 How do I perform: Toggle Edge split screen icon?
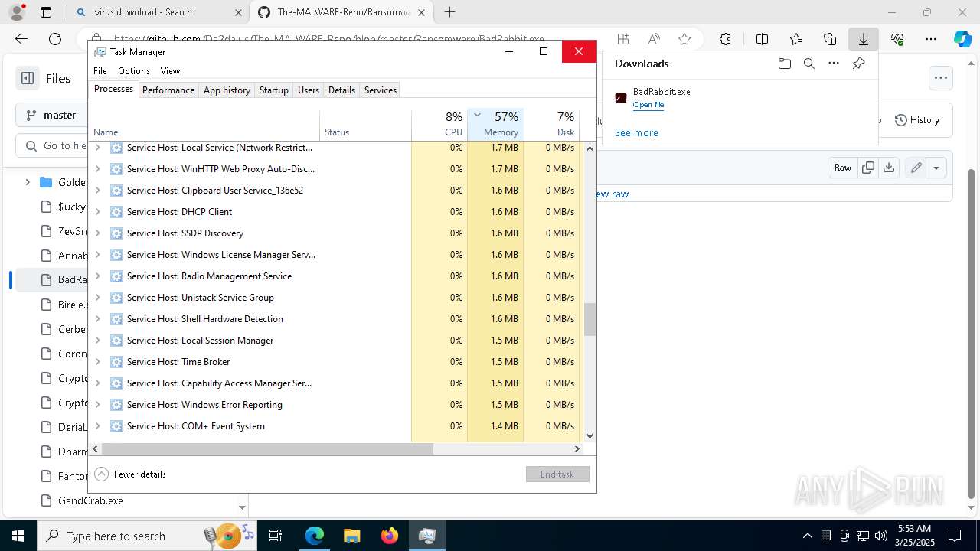coord(762,39)
